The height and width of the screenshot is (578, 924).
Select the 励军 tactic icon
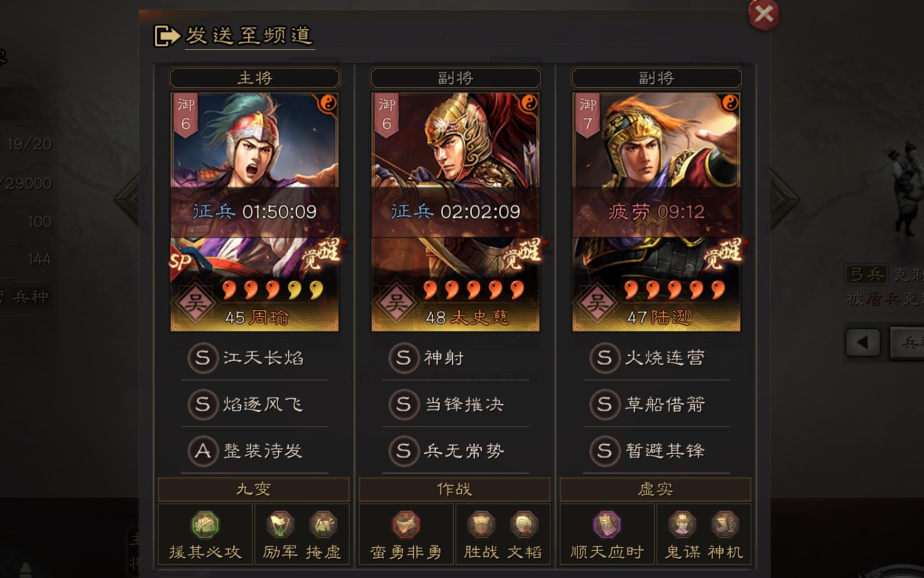[280, 524]
